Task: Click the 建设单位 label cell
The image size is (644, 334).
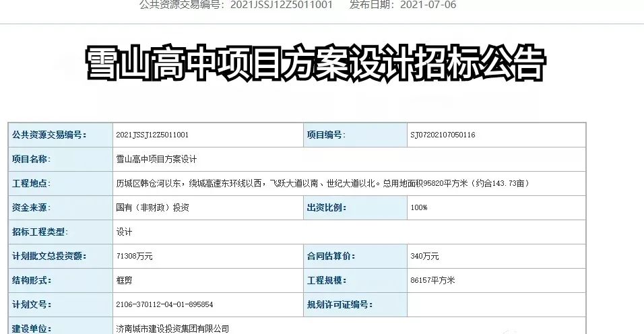Action: (x=61, y=326)
